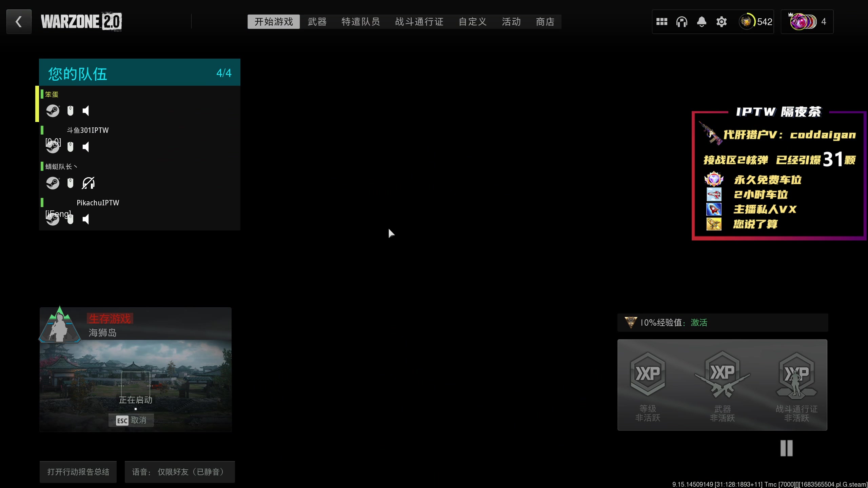Select the 战斗通行证 XP token
Viewport: 868px width, 488px height.
click(796, 386)
